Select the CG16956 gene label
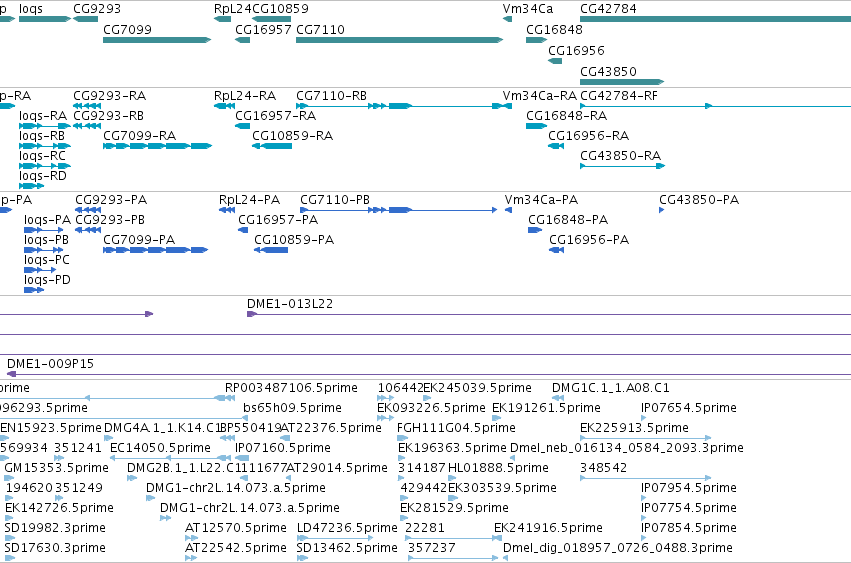 (576, 50)
